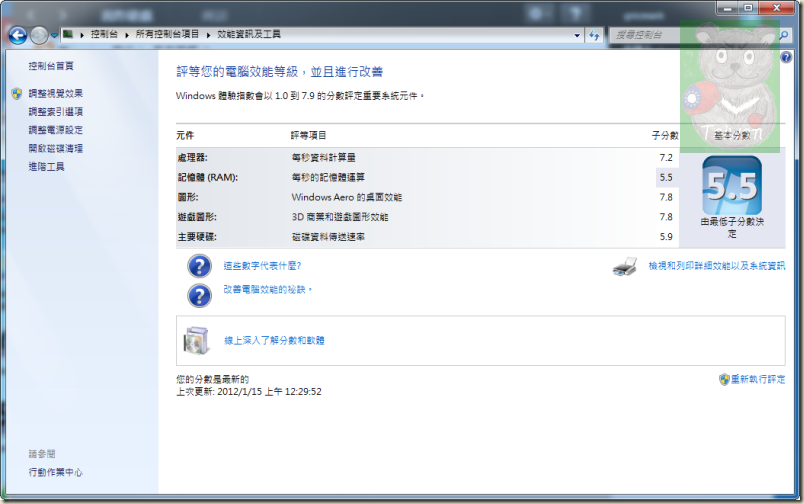Open 進階工具 link

(46, 167)
